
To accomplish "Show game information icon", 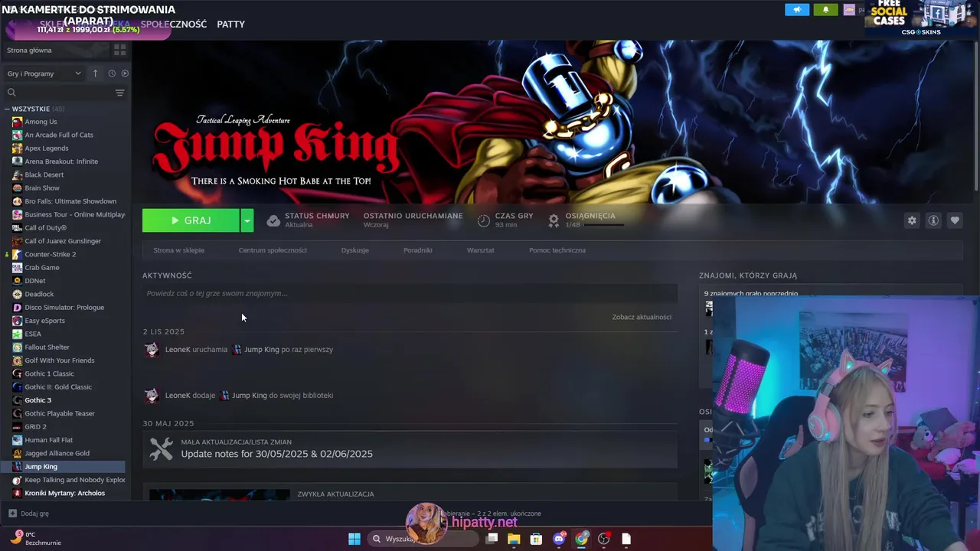I will coord(933,220).
